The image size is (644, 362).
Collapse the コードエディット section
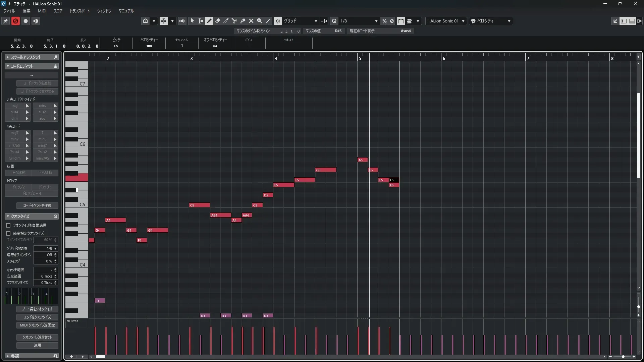click(x=8, y=66)
